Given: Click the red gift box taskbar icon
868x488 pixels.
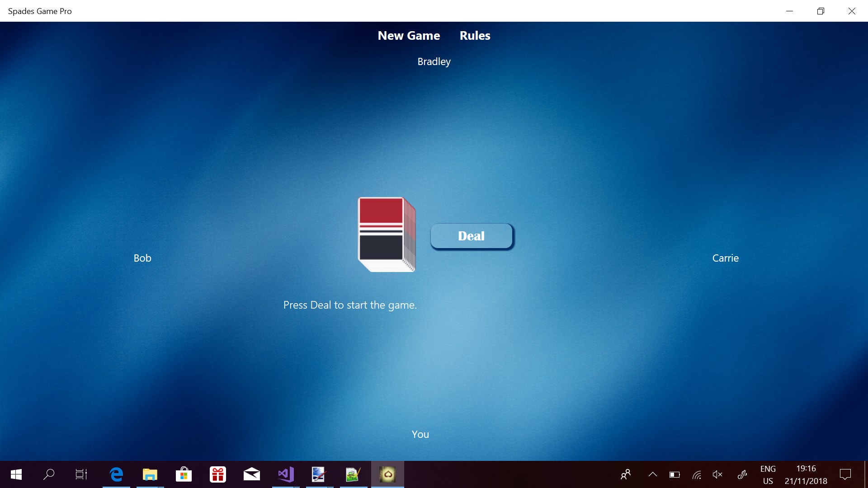Looking at the screenshot, I should [218, 474].
